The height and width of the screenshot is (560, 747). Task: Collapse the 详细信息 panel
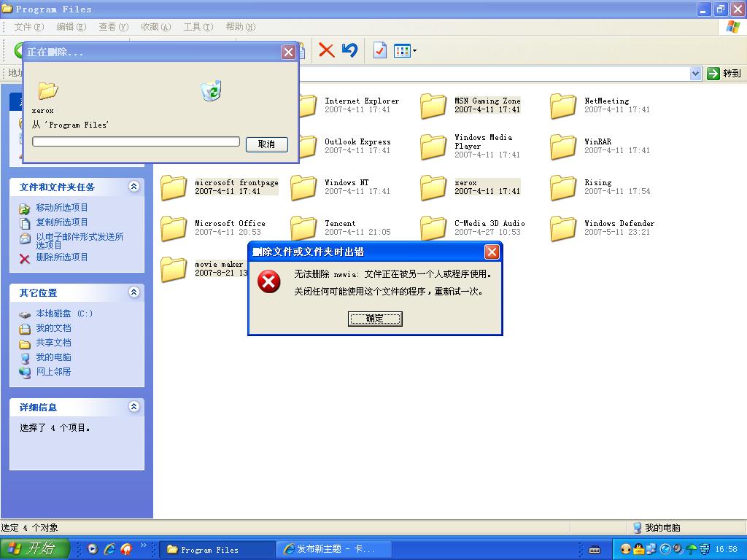point(134,406)
